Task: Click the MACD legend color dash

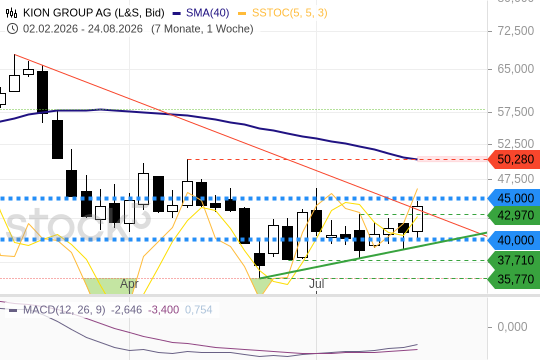Action: pos(13,310)
